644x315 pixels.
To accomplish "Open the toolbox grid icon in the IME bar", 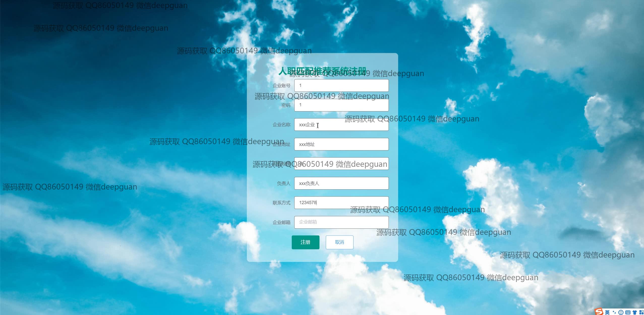I will [x=641, y=312].
